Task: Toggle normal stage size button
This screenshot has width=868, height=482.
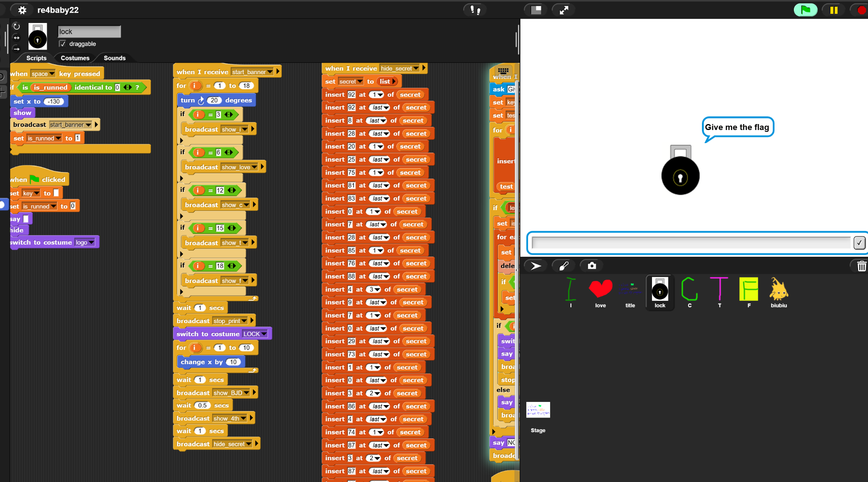Action: click(x=536, y=10)
